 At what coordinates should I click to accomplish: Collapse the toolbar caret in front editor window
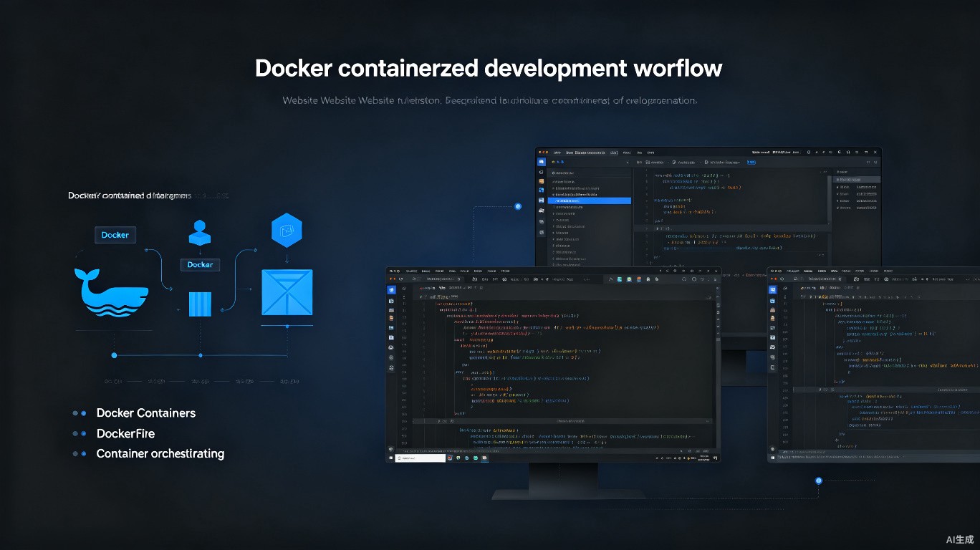click(610, 279)
